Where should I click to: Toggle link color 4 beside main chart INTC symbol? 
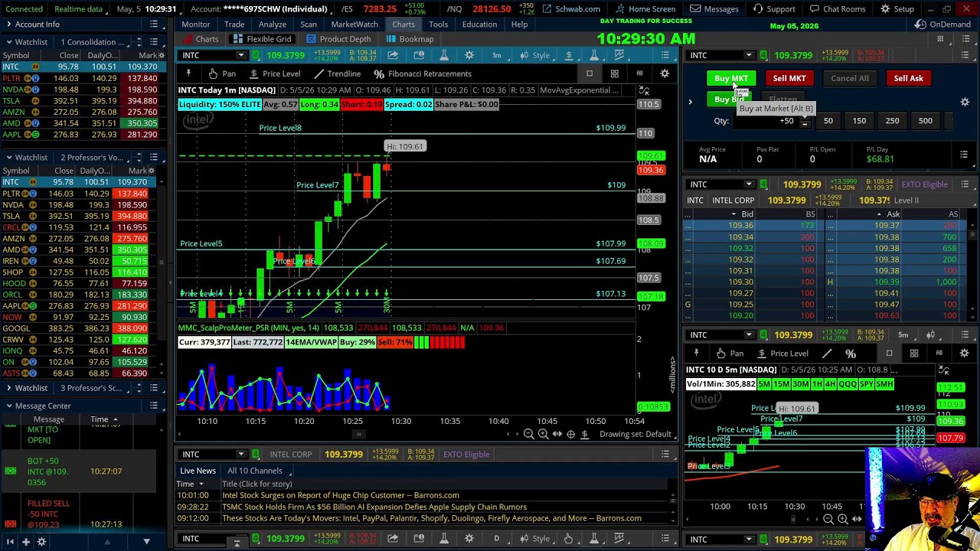(x=255, y=55)
